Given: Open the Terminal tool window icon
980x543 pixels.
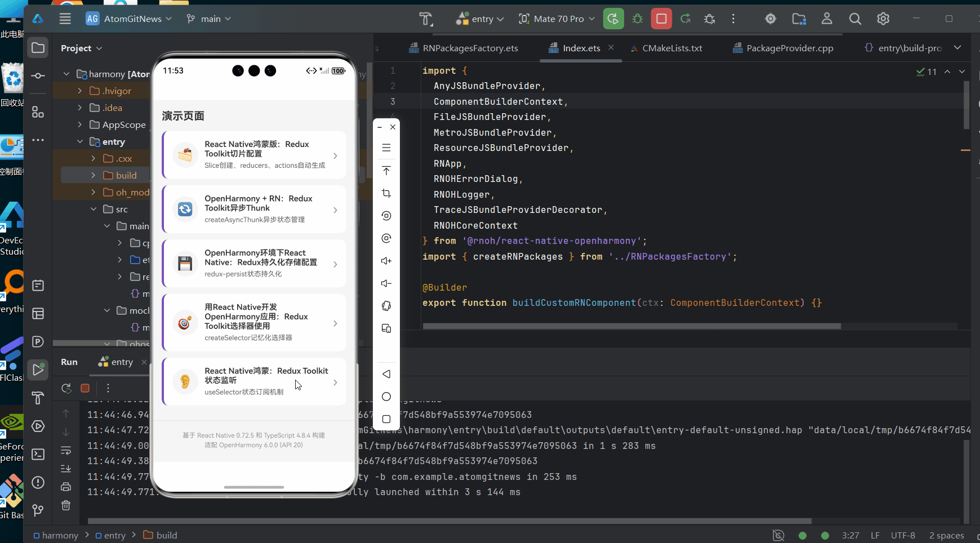Looking at the screenshot, I should (38, 454).
